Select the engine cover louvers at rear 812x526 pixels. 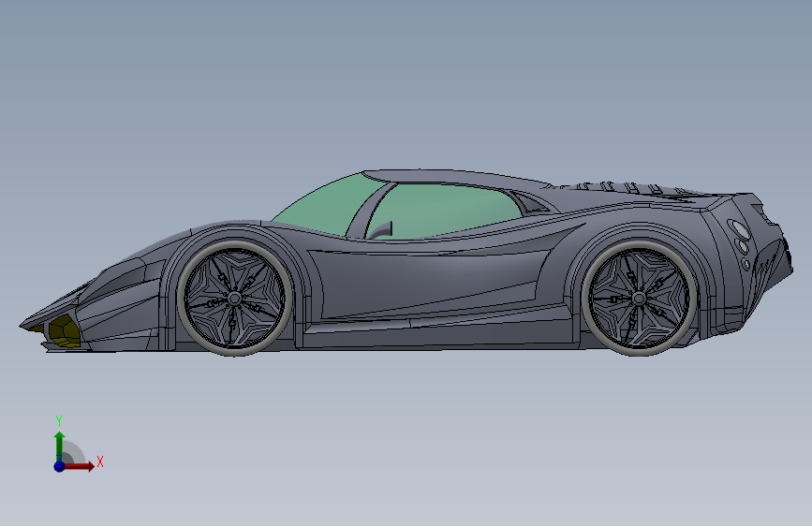point(634,188)
